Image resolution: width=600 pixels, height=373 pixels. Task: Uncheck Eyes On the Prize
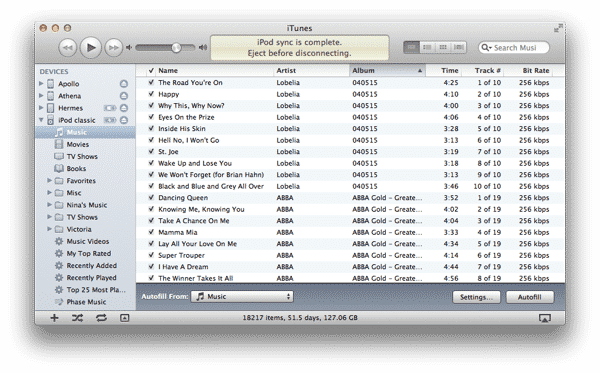point(151,117)
